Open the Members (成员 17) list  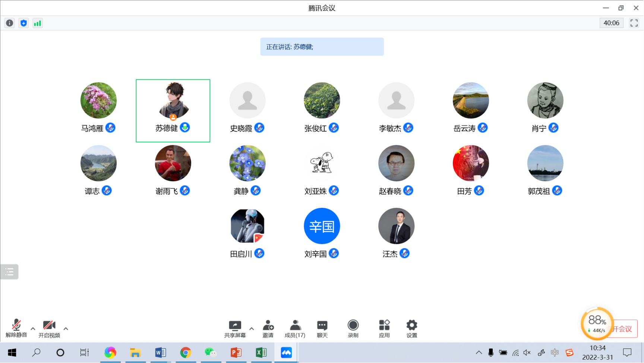(295, 329)
